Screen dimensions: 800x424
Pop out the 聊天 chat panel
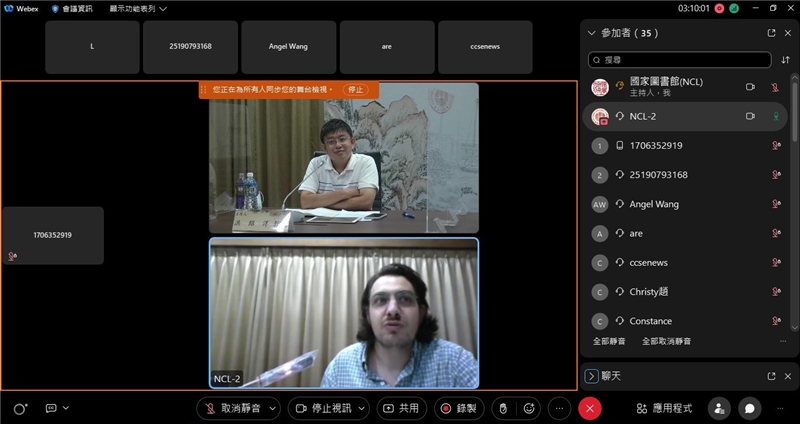coord(771,376)
